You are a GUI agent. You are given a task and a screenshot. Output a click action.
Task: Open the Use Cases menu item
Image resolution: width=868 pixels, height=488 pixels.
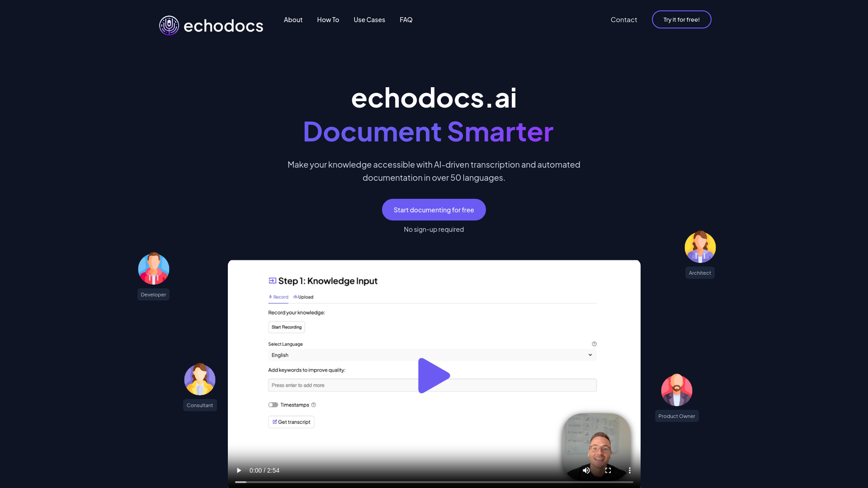tap(369, 20)
